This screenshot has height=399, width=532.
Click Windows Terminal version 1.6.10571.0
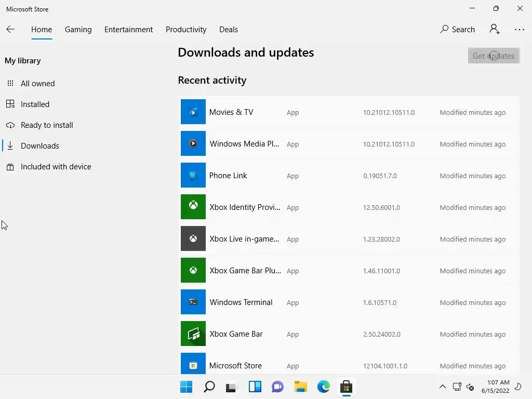tap(380, 303)
